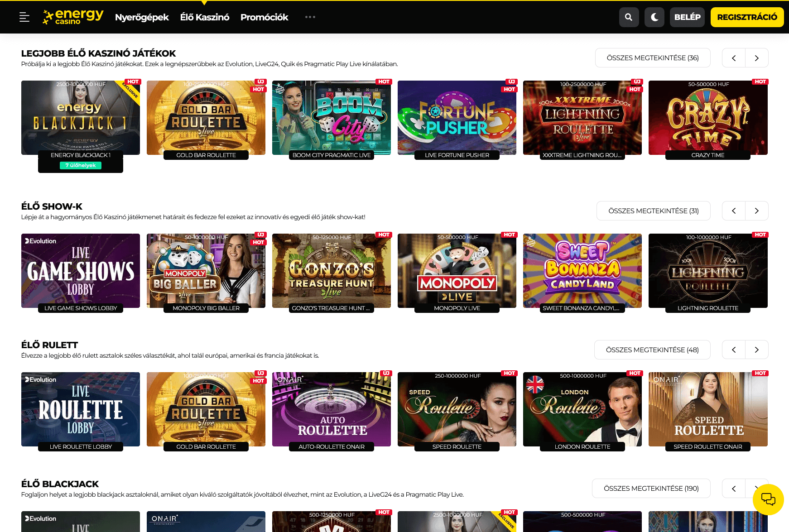Click the 'LEGJOBB ÉLŐ KASZINÓ JÁTÉKOK' heading

[x=98, y=53]
